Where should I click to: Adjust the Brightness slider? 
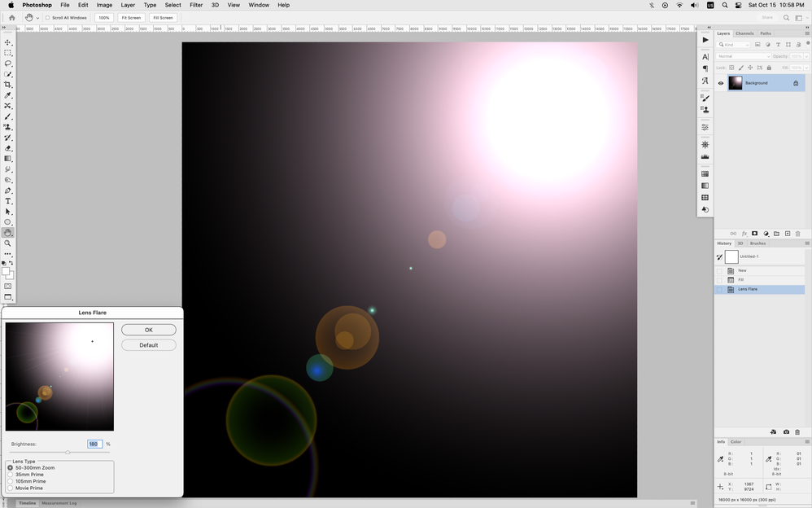click(68, 451)
